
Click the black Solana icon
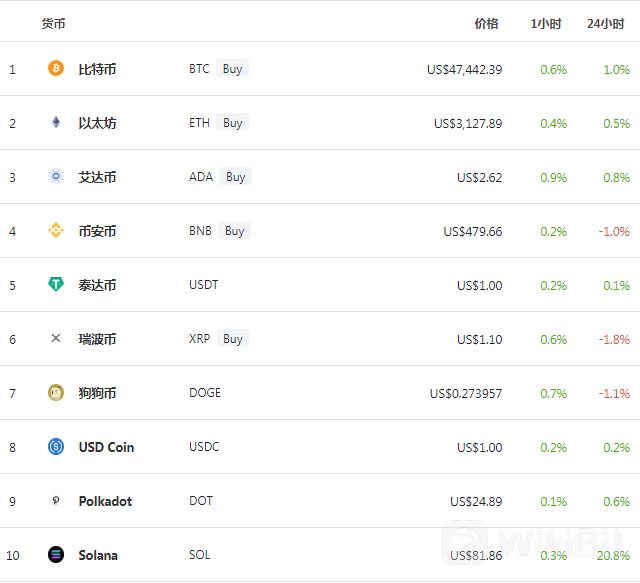56,555
